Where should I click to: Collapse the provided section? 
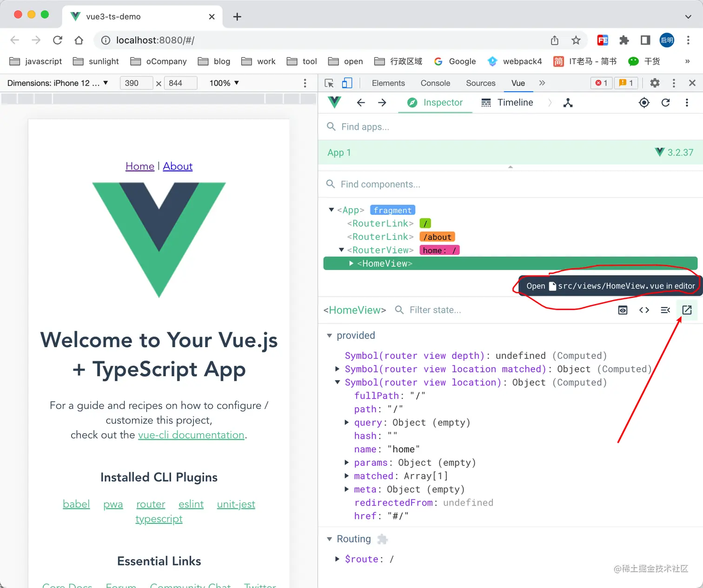tap(330, 336)
